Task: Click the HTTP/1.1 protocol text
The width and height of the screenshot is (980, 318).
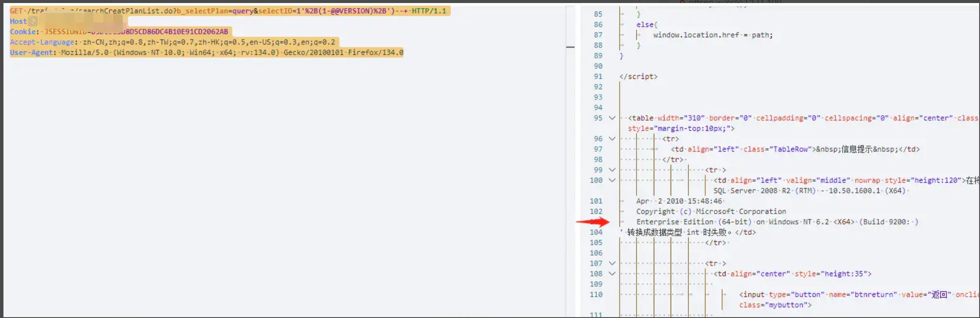Action: [x=429, y=11]
